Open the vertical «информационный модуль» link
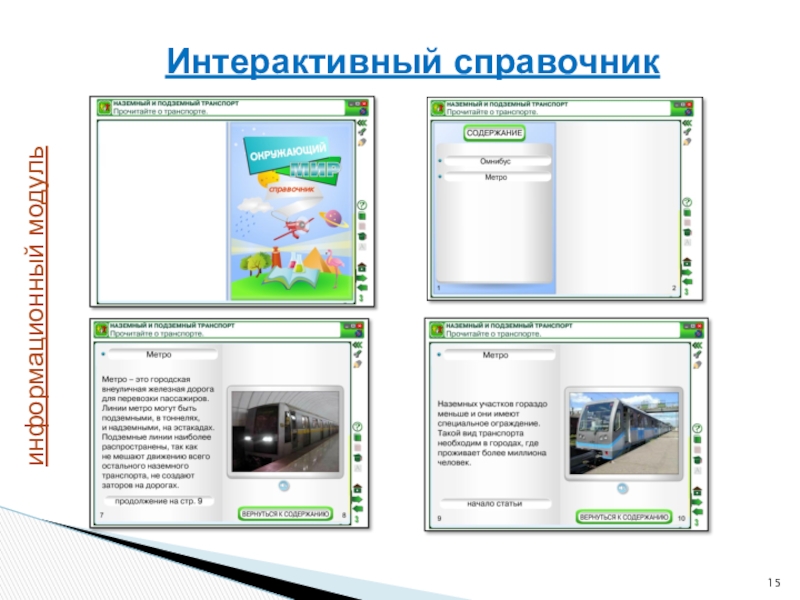This screenshot has height=600, width=800. coord(37,306)
